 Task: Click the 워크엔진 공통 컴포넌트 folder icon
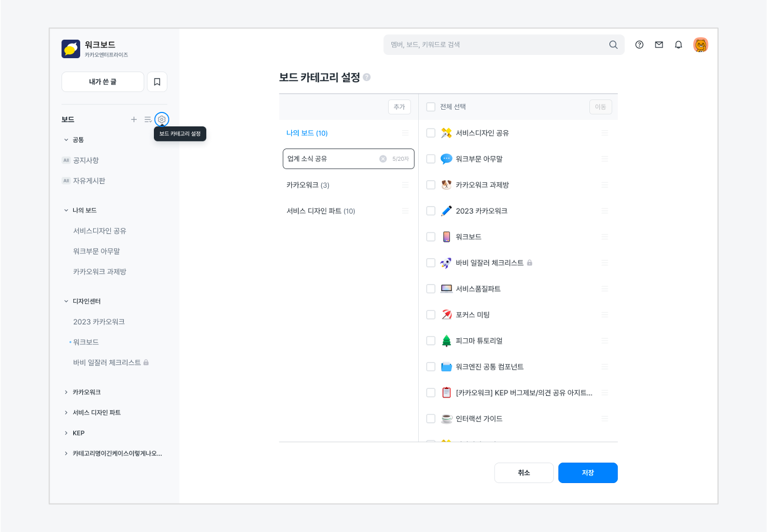tap(446, 367)
